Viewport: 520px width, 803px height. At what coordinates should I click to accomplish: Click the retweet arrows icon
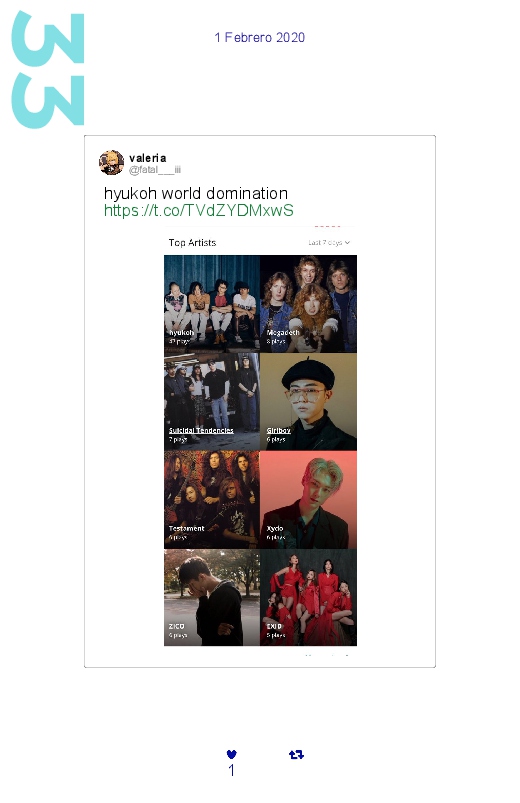296,754
